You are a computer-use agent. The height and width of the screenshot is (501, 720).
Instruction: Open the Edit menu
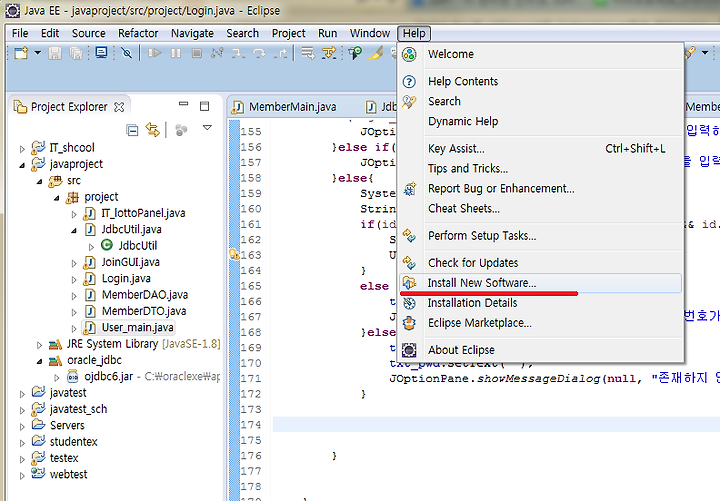[x=50, y=34]
